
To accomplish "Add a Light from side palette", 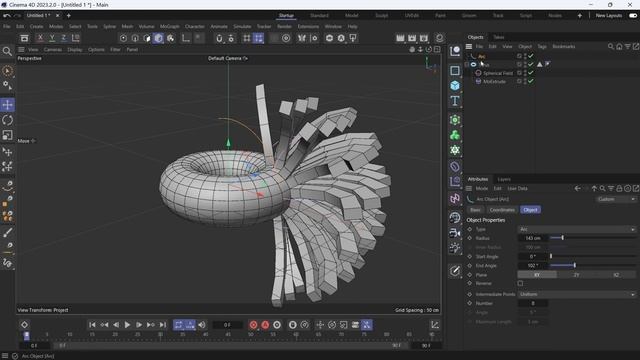I will coord(455,248).
